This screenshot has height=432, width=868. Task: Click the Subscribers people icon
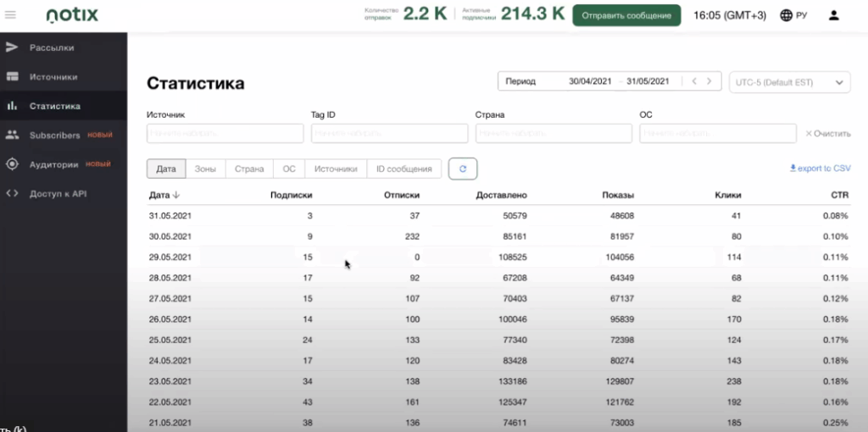coord(12,135)
